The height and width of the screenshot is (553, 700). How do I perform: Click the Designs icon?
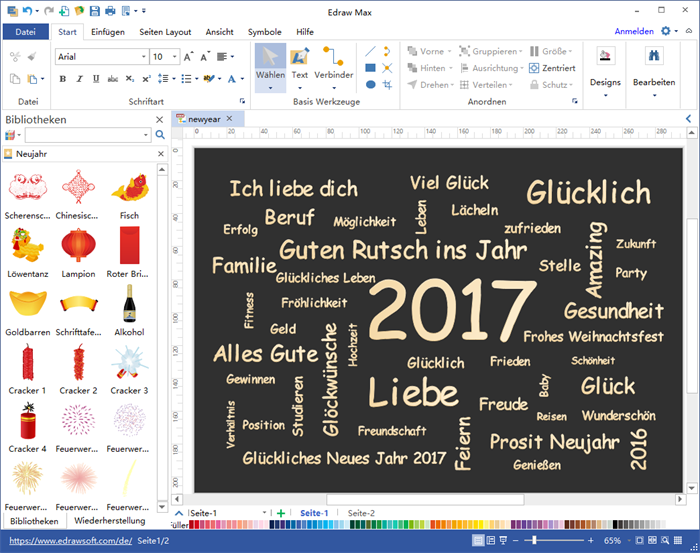[605, 56]
